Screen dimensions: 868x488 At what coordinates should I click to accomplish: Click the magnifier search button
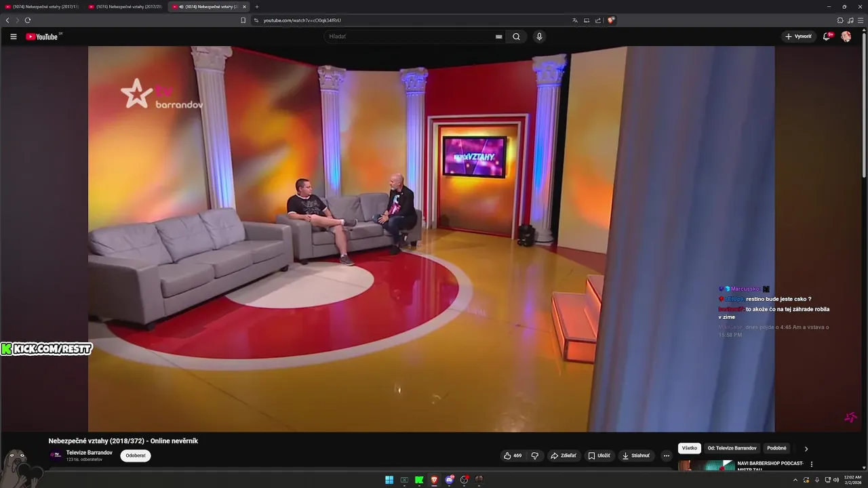coord(516,37)
